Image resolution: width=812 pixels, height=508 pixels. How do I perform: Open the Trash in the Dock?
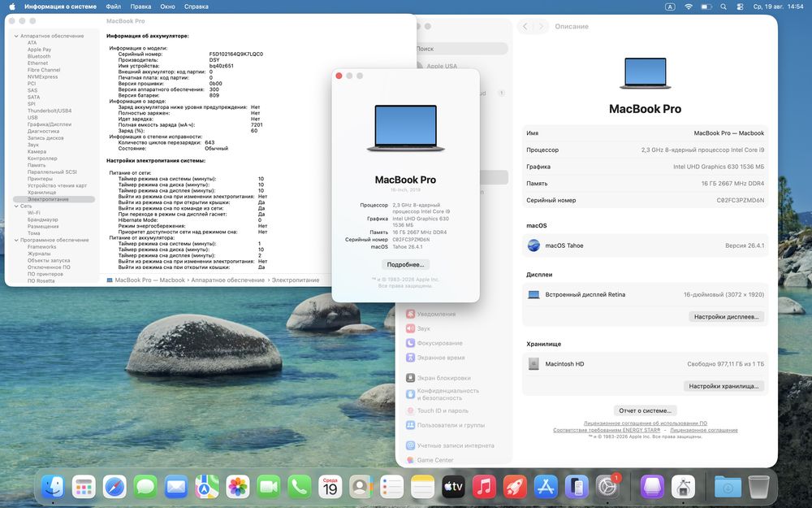pyautogui.click(x=758, y=487)
